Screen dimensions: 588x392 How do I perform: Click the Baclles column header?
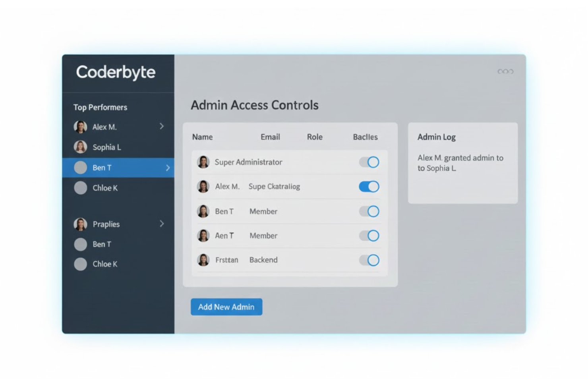pos(365,137)
